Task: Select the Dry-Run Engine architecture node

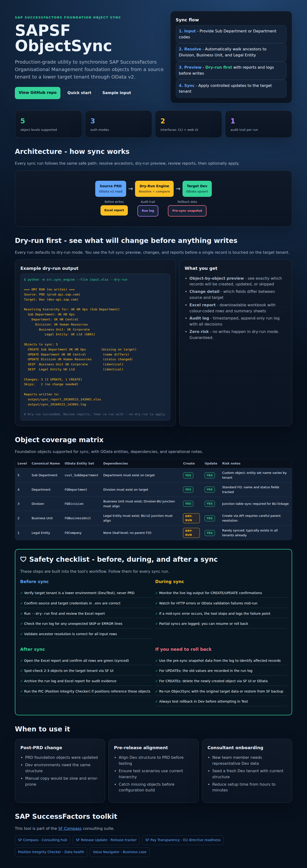Action: tap(154, 189)
